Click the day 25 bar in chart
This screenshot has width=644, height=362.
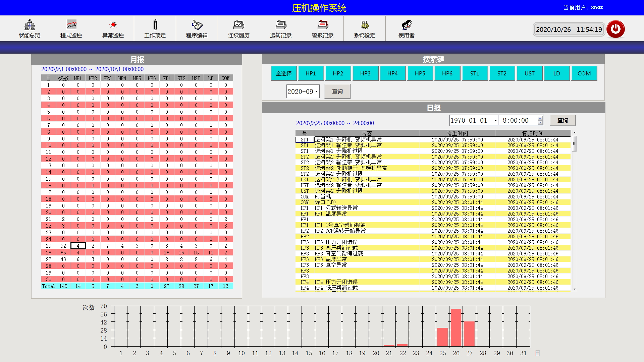pos(442,337)
